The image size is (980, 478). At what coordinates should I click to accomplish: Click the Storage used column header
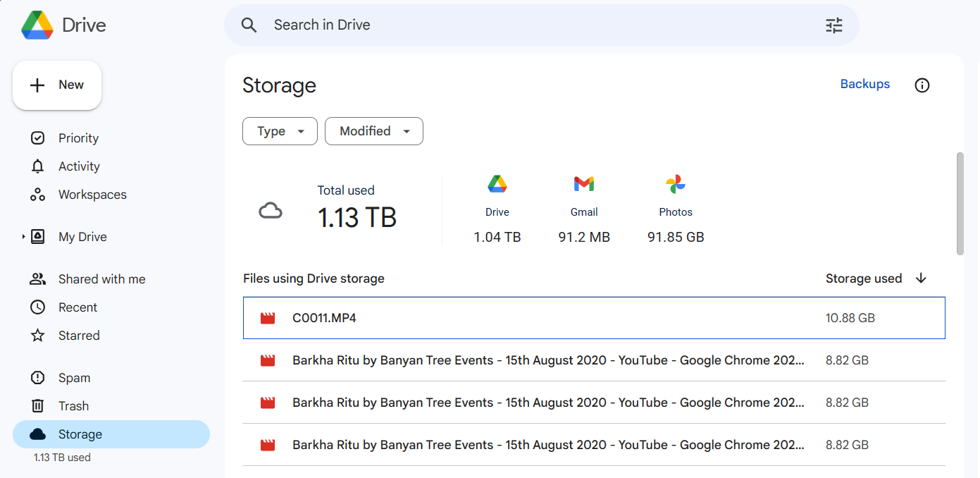coord(863,278)
